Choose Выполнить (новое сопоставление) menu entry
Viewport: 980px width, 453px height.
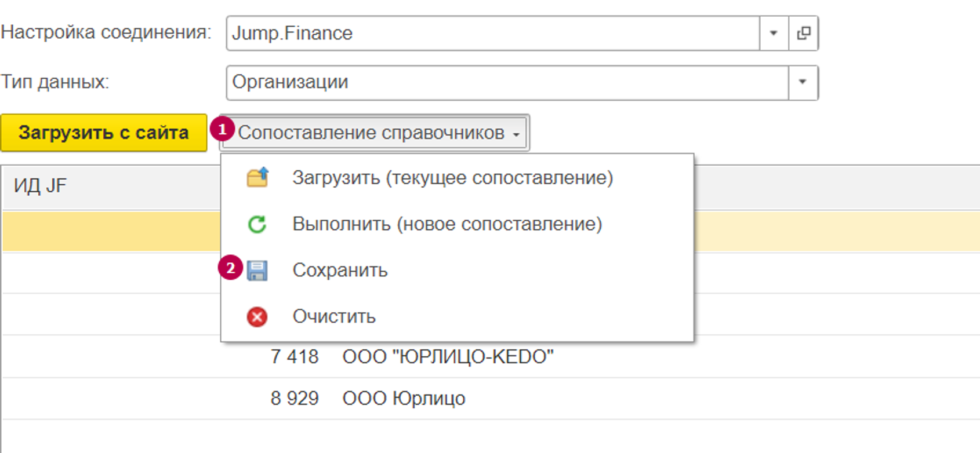pos(447,224)
